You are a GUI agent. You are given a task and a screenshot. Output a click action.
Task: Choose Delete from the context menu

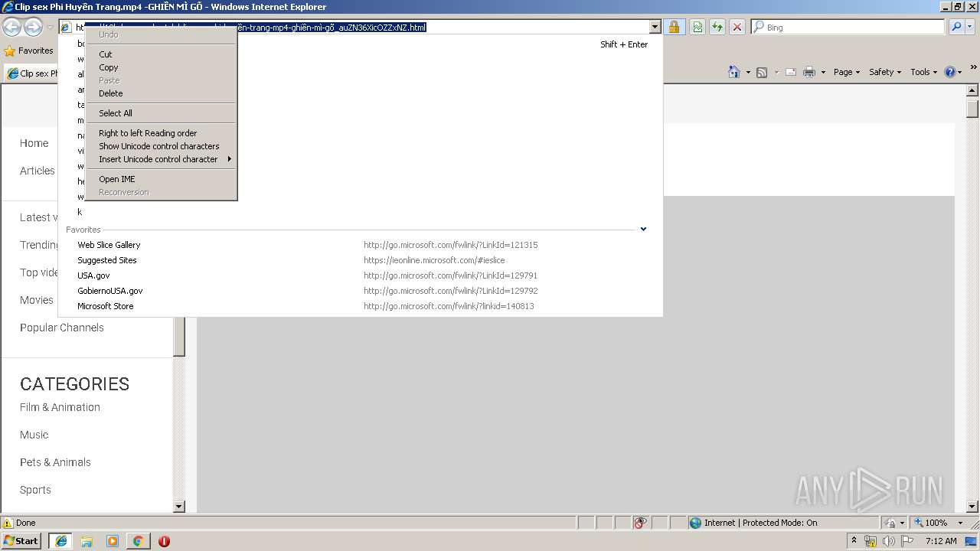(x=161, y=93)
